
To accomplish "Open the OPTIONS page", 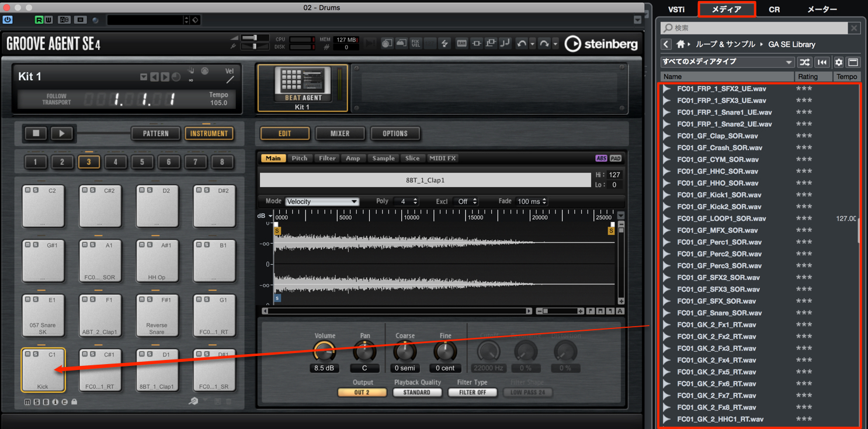I will coord(395,133).
